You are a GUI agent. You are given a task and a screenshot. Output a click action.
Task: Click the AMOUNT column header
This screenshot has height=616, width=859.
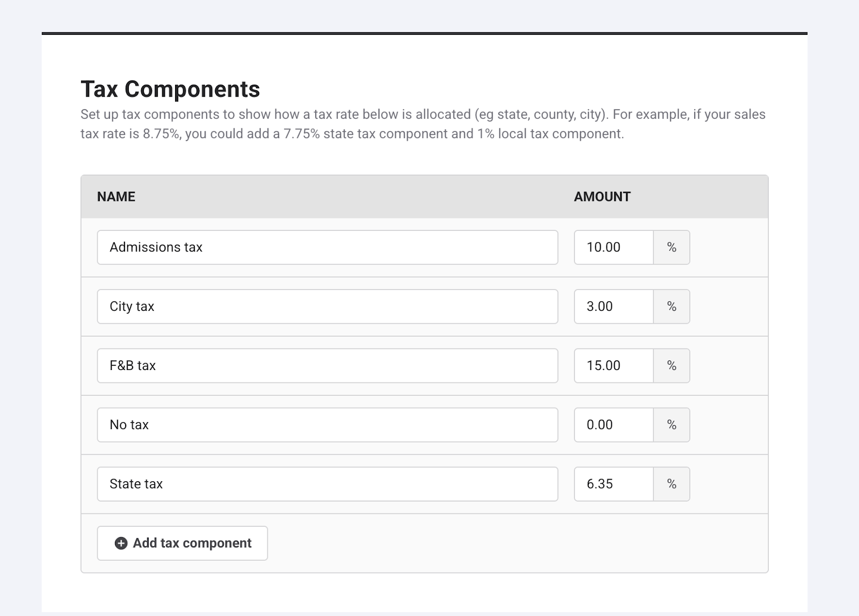pos(602,197)
